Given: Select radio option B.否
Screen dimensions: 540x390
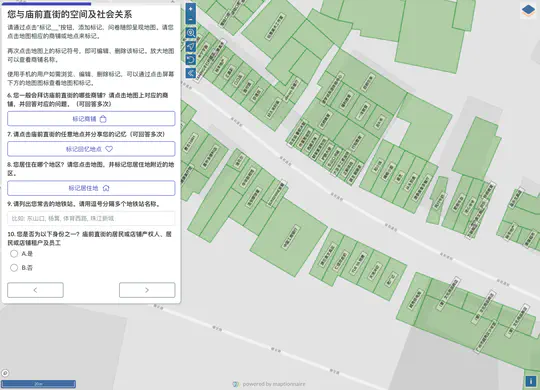Looking at the screenshot, I should click(x=14, y=268).
